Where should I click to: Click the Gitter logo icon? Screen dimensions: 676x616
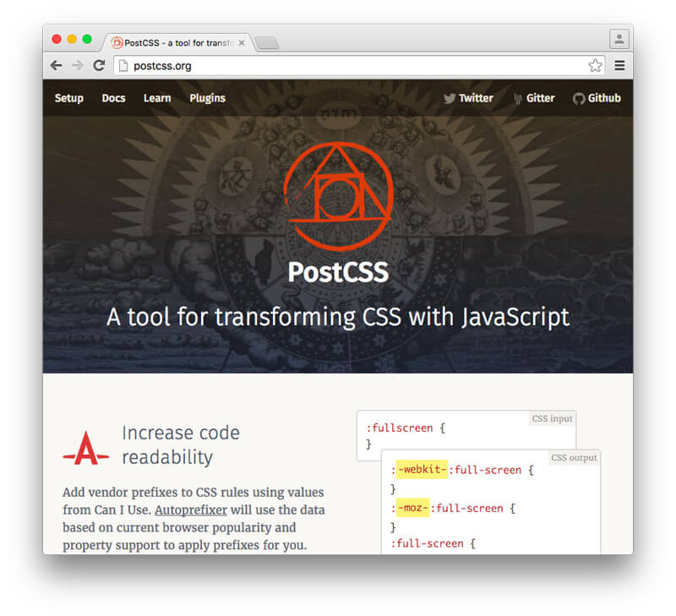pos(517,98)
